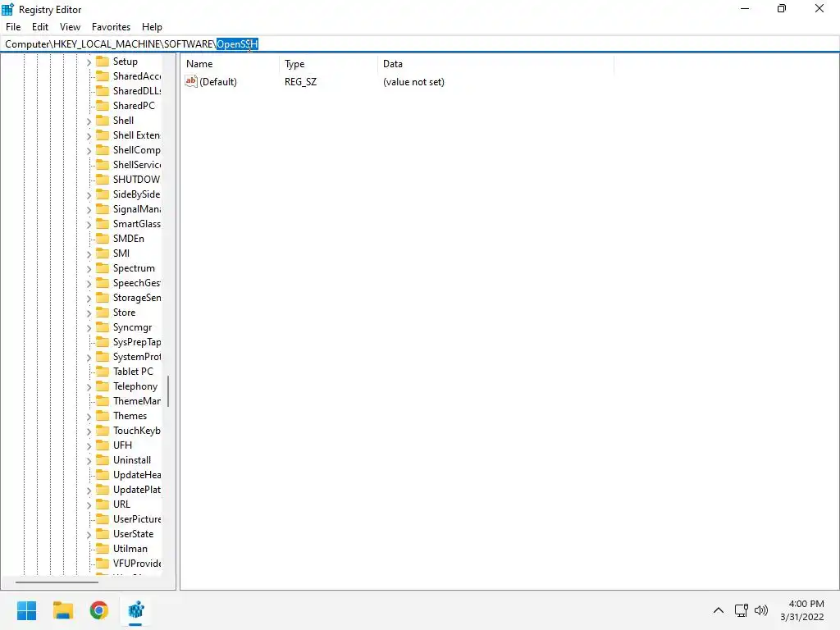The height and width of the screenshot is (630, 840).
Task: Select the Utilman key label
Action: 130,549
